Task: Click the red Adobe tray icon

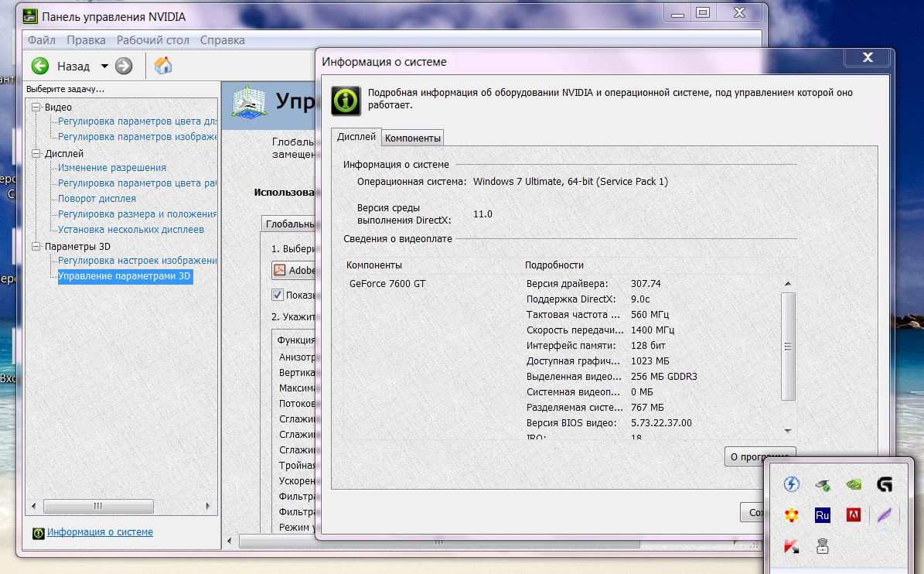Action: pyautogui.click(x=853, y=515)
